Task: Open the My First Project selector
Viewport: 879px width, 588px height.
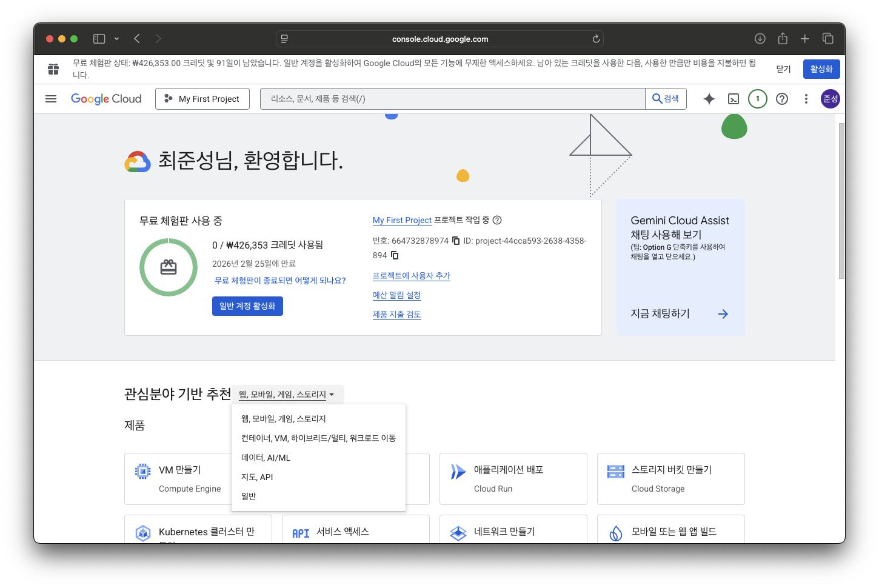Action: (202, 99)
